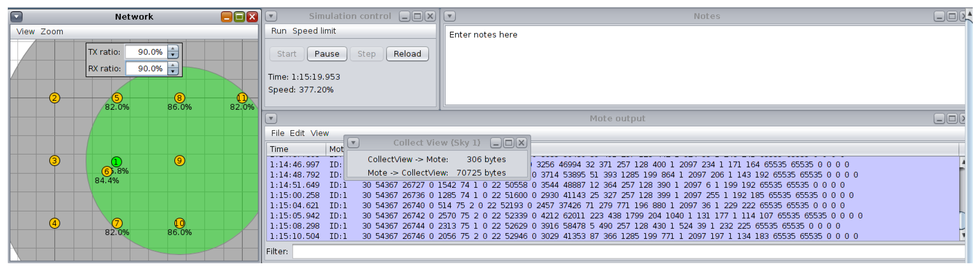The height and width of the screenshot is (271, 980).
Task: Click the simulation Time: 1:15:19.953 readout
Action: click(x=304, y=77)
